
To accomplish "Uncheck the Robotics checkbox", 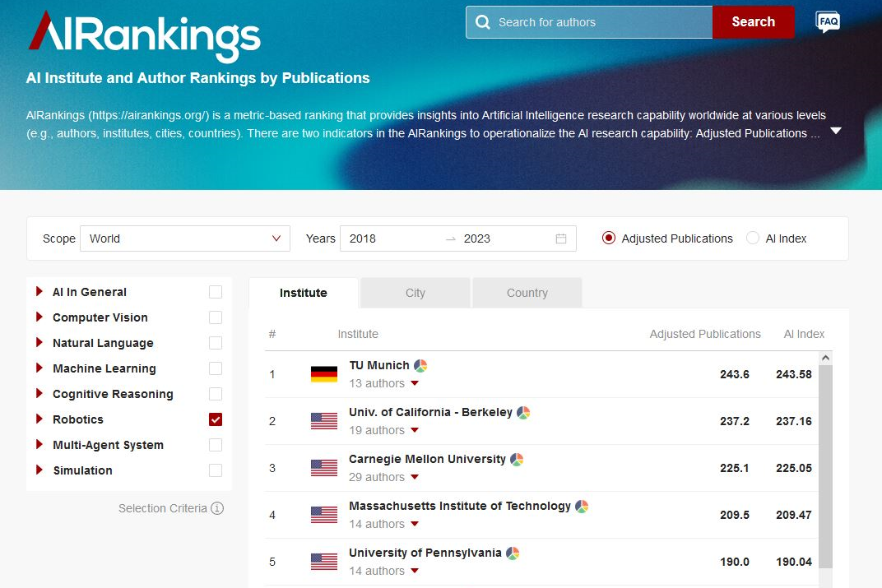I will pyautogui.click(x=216, y=419).
